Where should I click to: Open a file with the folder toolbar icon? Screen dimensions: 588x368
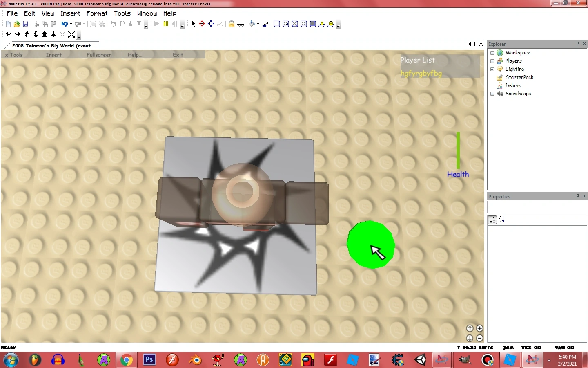coord(17,24)
